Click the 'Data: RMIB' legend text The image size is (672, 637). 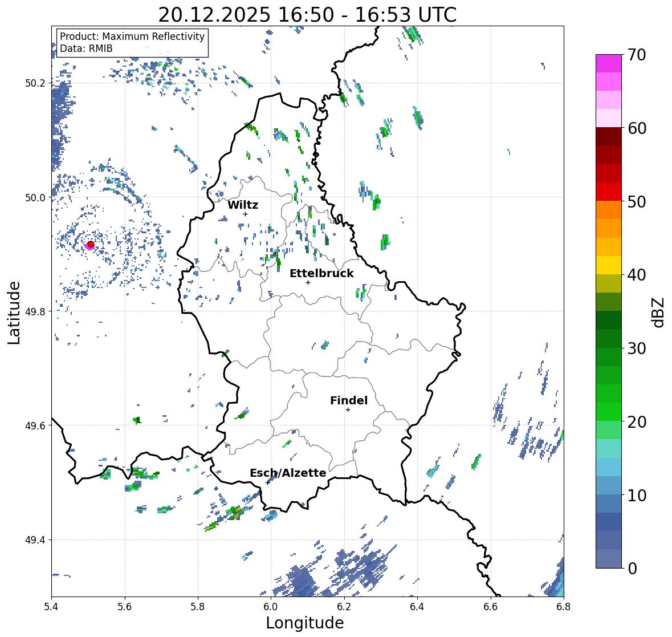(x=86, y=48)
